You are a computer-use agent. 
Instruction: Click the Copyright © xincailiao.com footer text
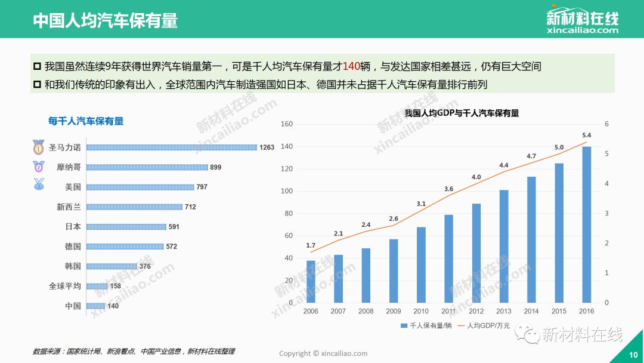tap(323, 353)
